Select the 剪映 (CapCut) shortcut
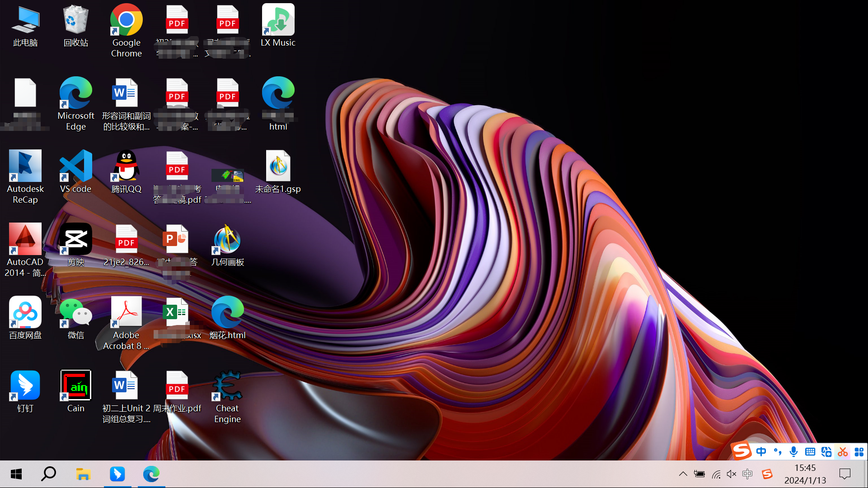Image resolution: width=868 pixels, height=488 pixels. click(x=76, y=245)
